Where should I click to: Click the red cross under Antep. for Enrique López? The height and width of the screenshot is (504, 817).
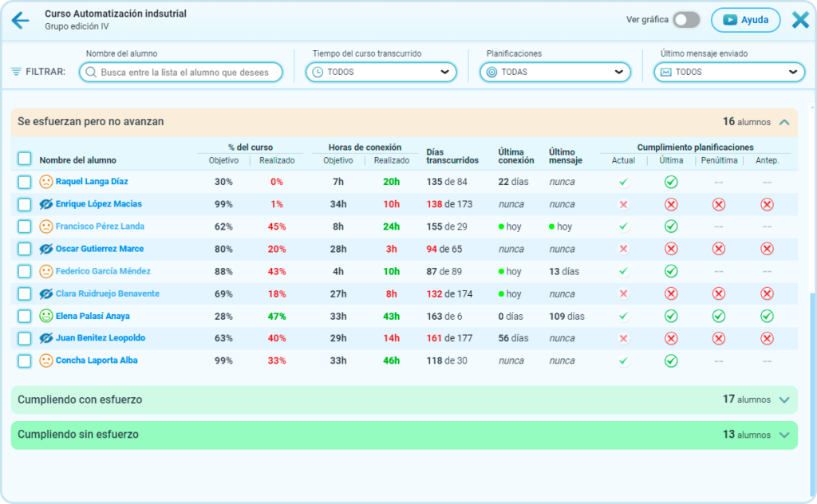pyautogui.click(x=767, y=204)
